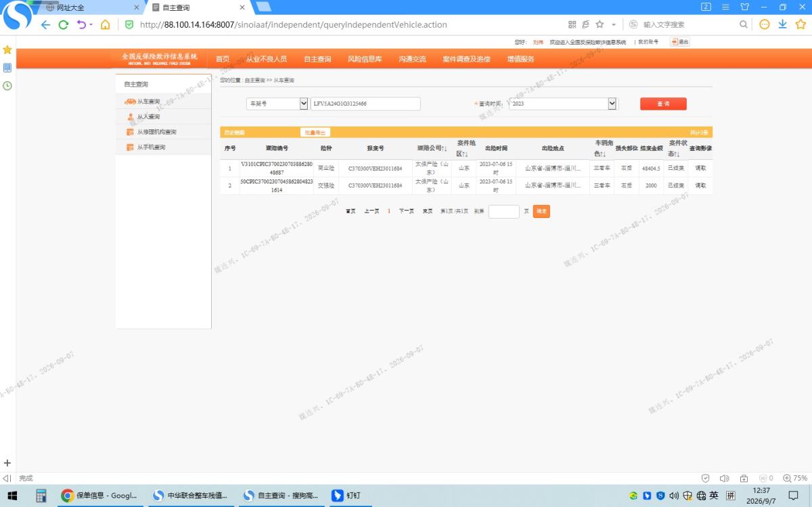Launch the calculator from the taskbar
Image resolution: width=812 pixels, height=507 pixels.
[x=41, y=495]
